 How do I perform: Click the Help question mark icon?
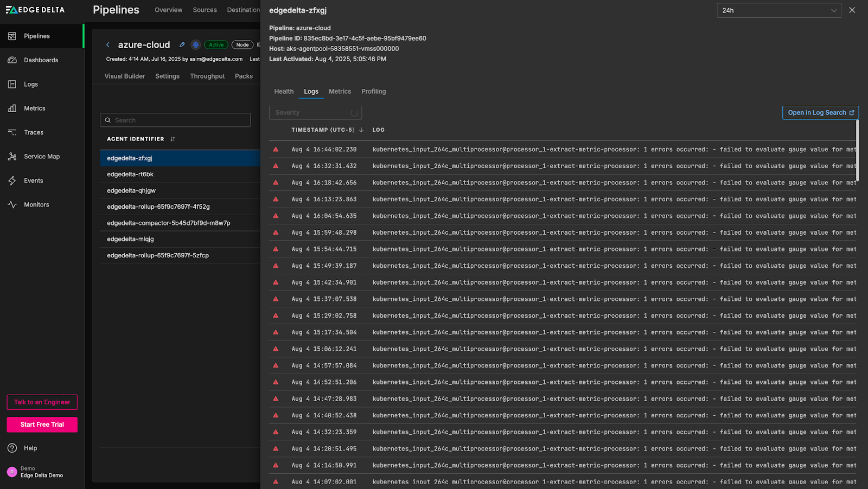(x=12, y=448)
